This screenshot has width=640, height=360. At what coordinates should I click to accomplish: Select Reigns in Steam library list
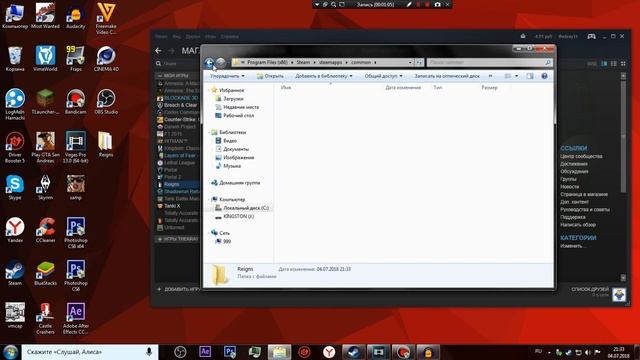click(171, 184)
